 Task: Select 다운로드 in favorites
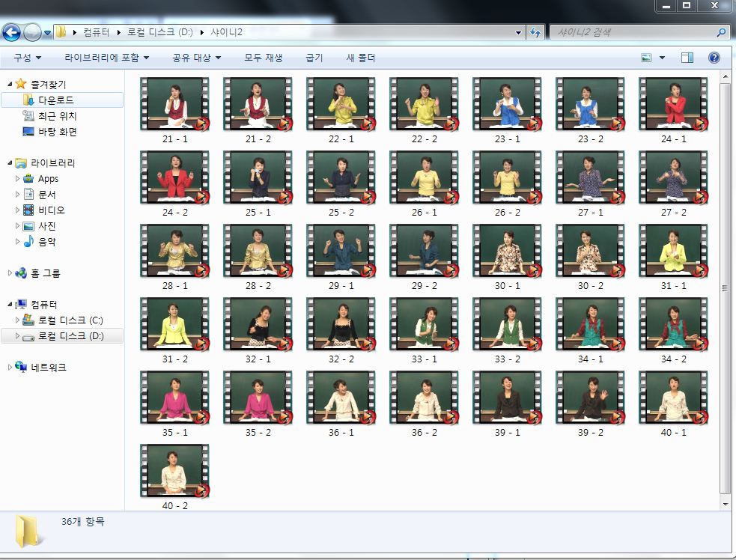point(62,100)
